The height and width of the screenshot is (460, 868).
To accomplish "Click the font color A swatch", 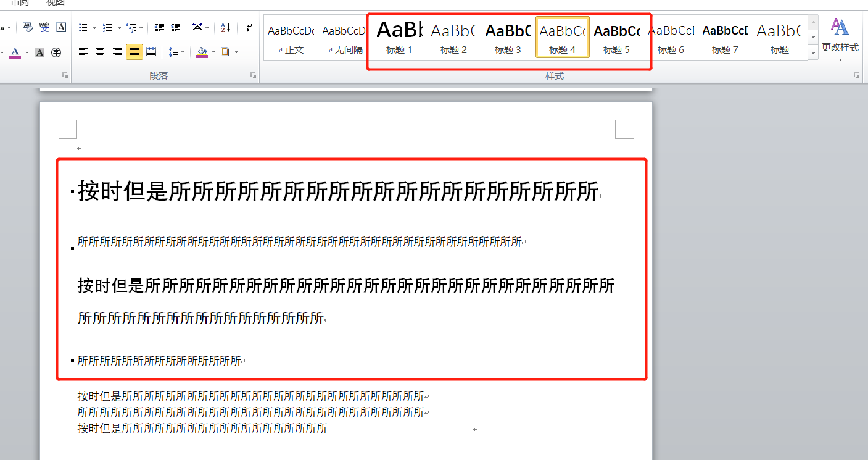I will (15, 52).
